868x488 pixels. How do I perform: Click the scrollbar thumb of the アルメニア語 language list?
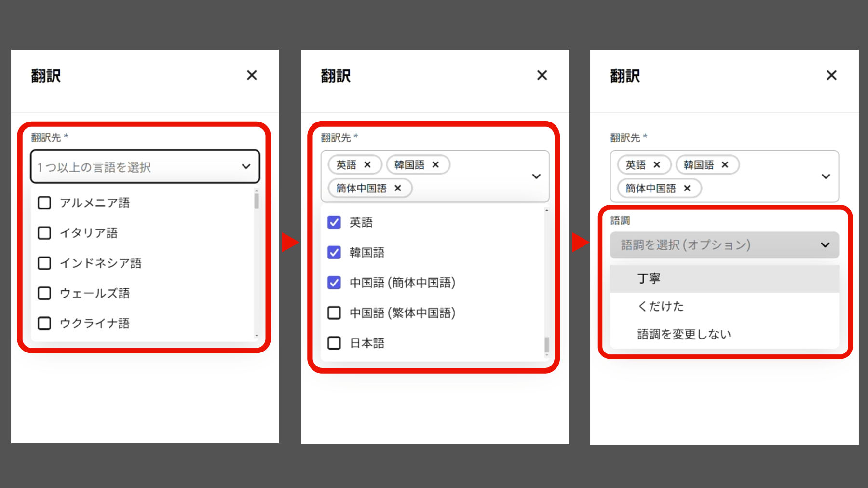click(257, 201)
